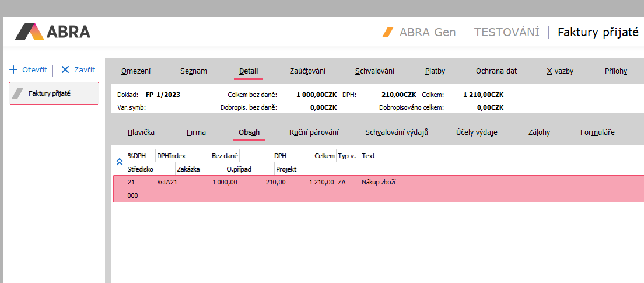Select Faktury přijaté item in left panel

[x=54, y=93]
